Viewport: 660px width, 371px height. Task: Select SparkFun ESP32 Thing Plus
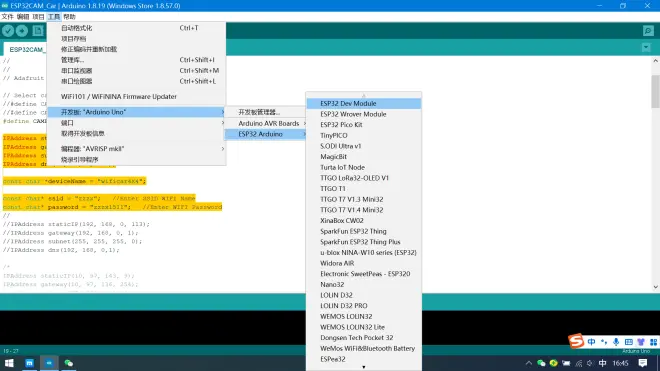[364, 242]
